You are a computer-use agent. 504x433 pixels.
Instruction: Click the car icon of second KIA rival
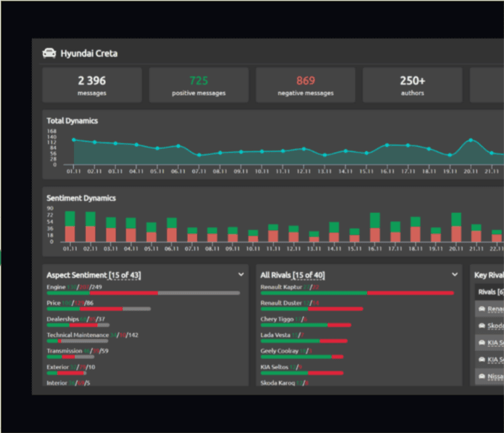[x=482, y=359]
